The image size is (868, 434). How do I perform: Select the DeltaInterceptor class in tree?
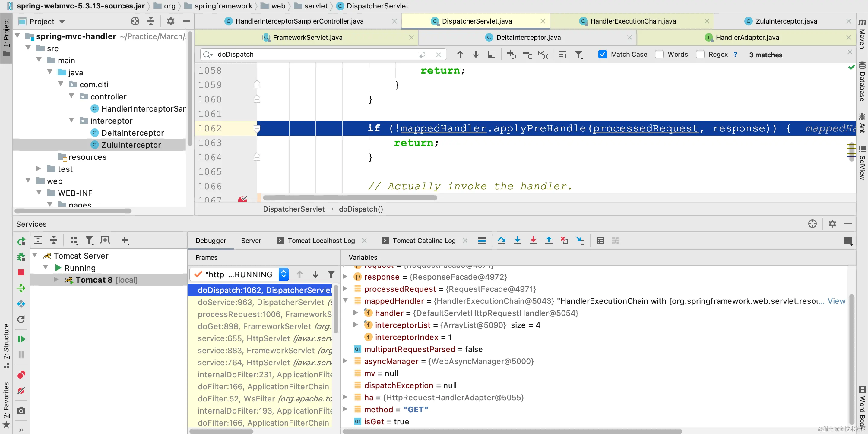pos(132,133)
